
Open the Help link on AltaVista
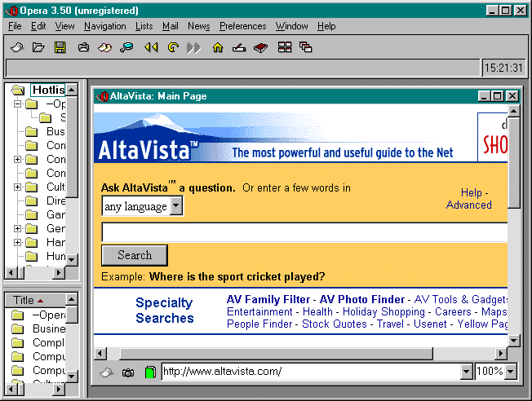click(471, 192)
